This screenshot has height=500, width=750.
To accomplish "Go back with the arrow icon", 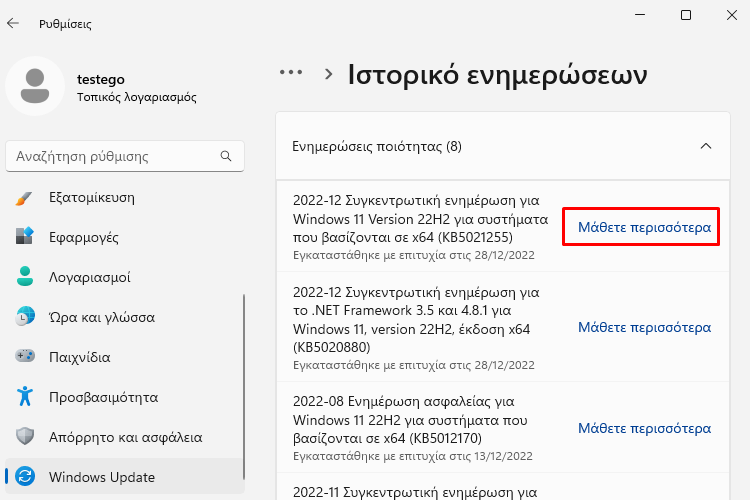I will [13, 23].
